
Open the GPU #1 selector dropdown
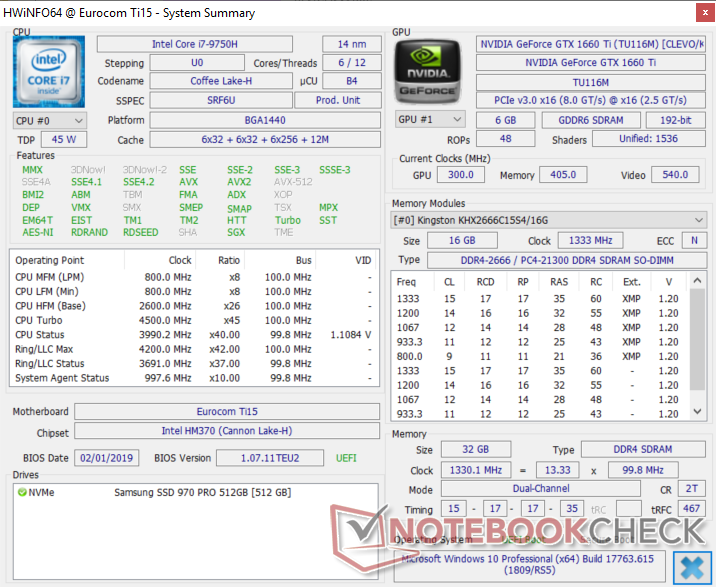430,120
